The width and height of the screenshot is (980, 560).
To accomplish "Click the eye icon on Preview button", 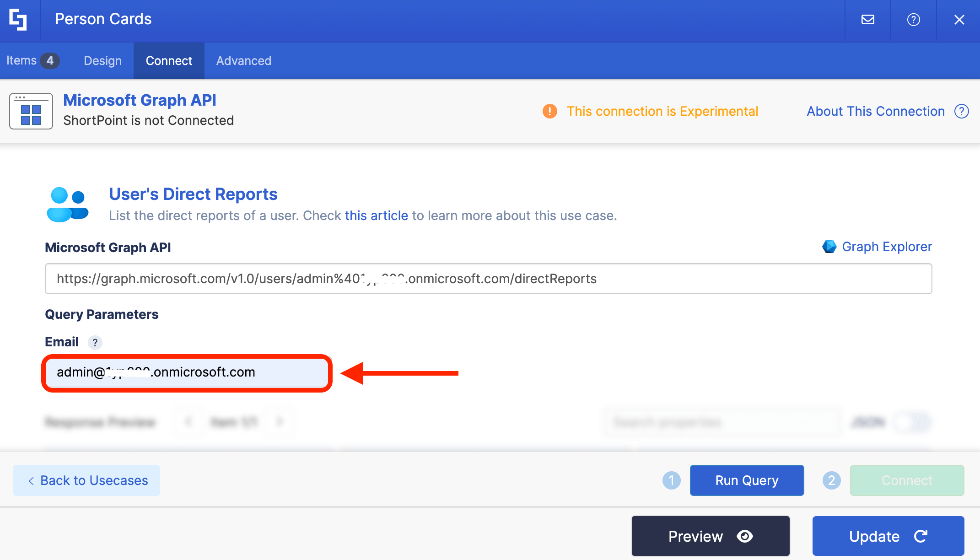I will (x=745, y=536).
